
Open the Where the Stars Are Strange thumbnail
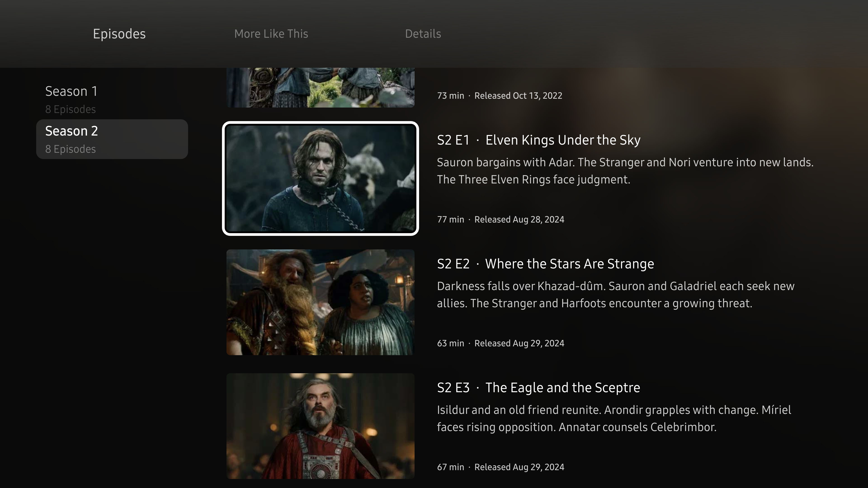click(x=321, y=302)
